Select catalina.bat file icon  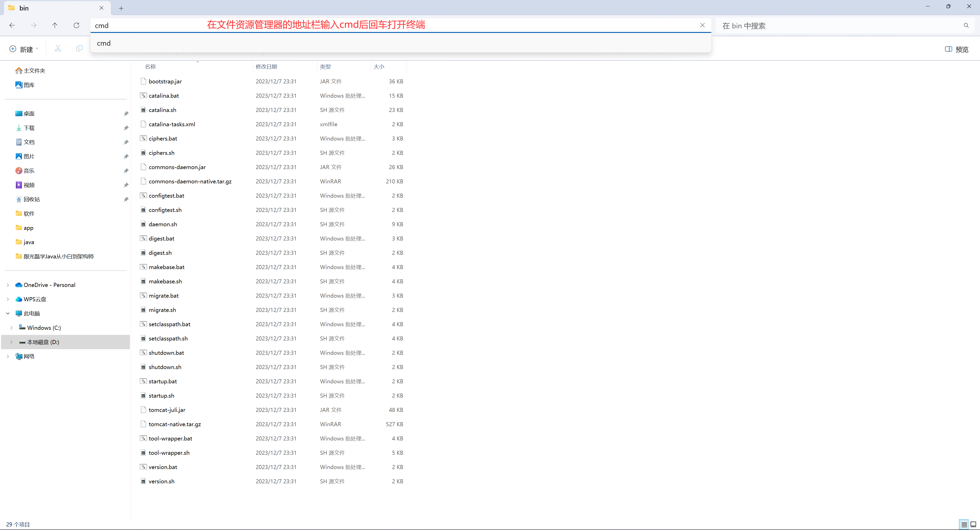(x=143, y=95)
